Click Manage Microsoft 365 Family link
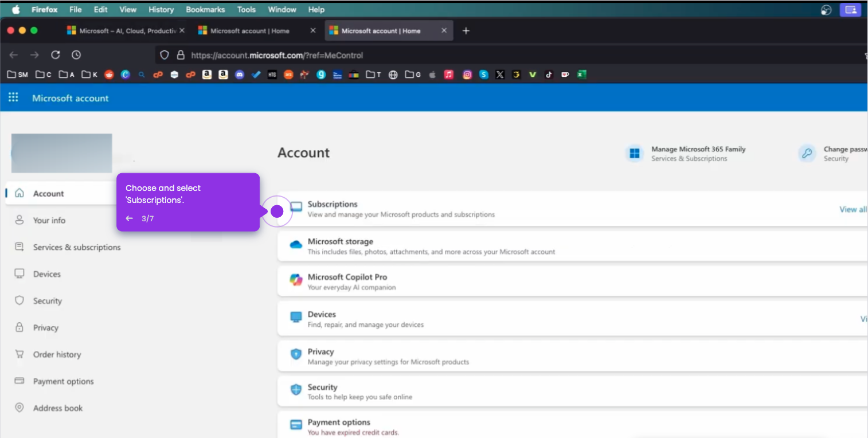 (x=698, y=149)
